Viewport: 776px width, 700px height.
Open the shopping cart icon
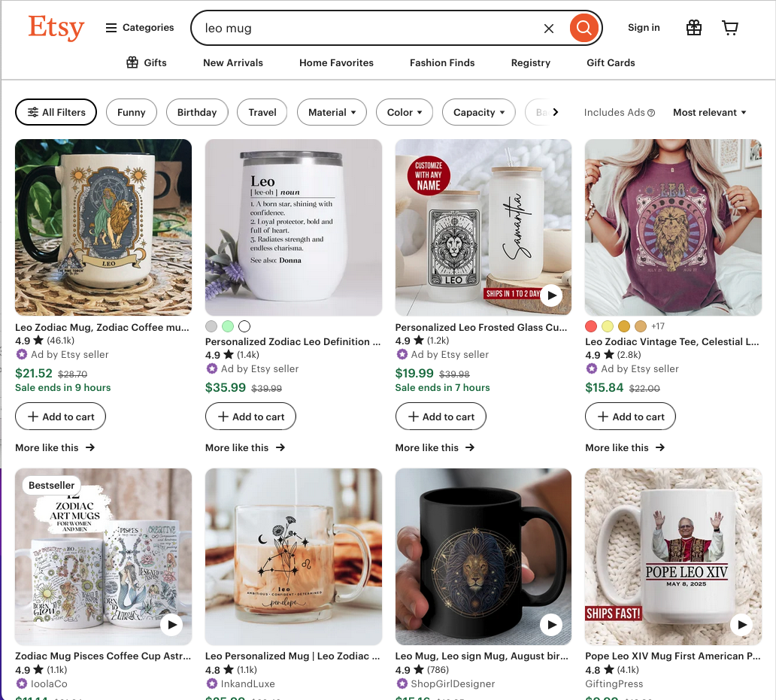click(729, 28)
